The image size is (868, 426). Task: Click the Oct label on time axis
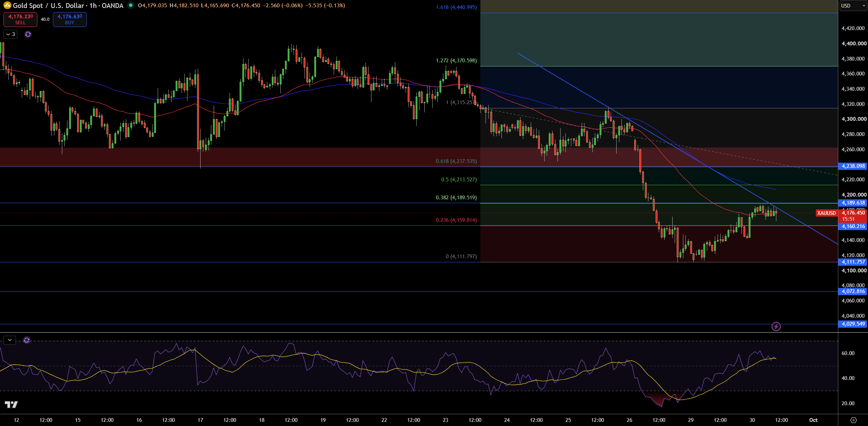point(813,420)
